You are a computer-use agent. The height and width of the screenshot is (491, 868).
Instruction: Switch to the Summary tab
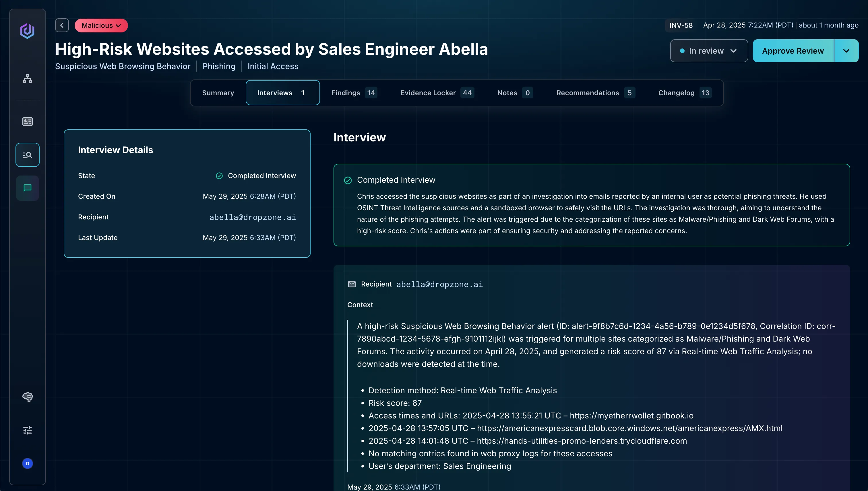(x=218, y=93)
